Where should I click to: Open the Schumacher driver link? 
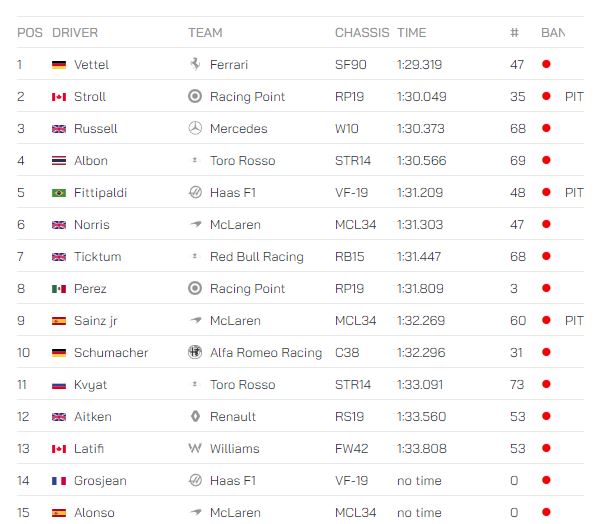(111, 352)
